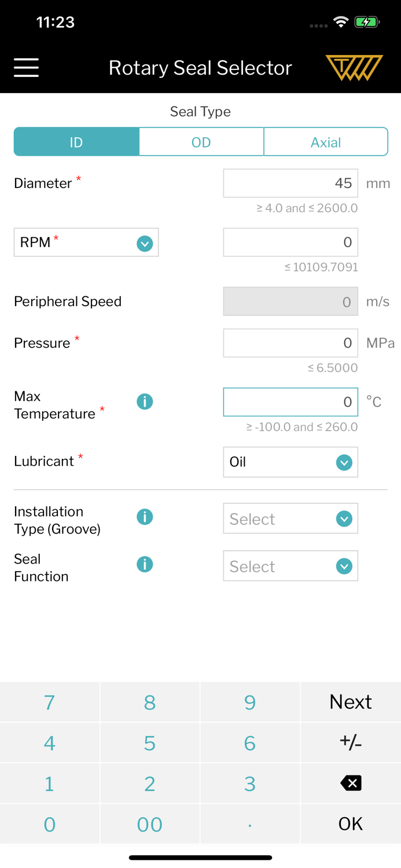Open Installation Type Select dropdown

tap(290, 519)
